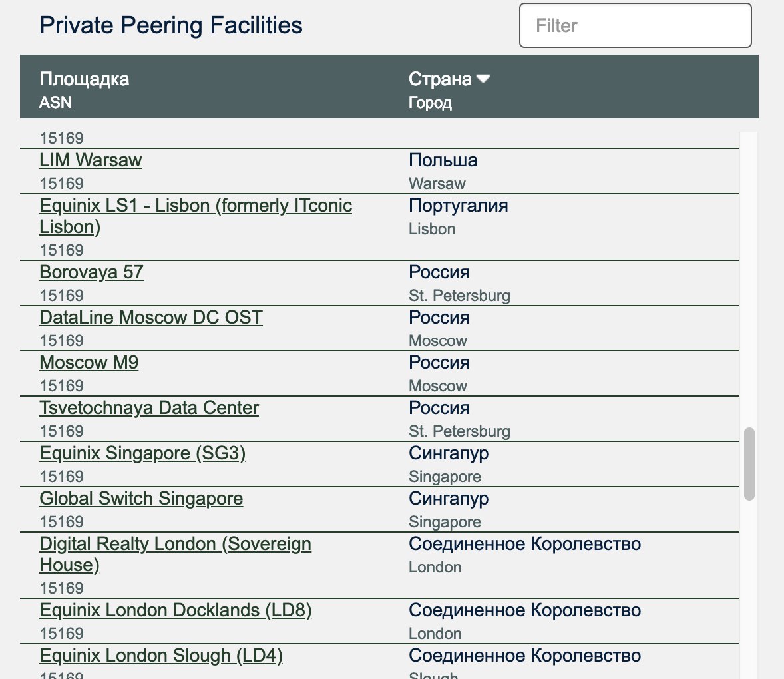Click Россия in the Tsvetochnaya row

pyautogui.click(x=439, y=408)
